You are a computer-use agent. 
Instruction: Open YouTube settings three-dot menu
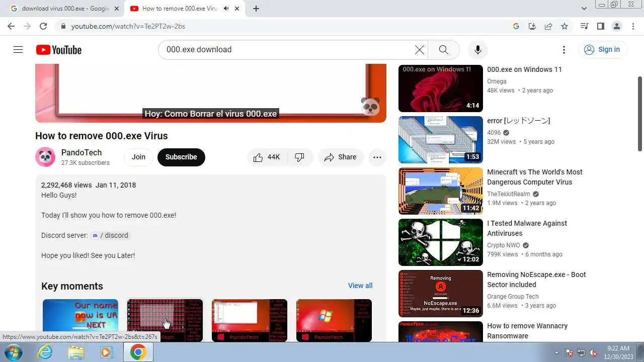click(564, 49)
